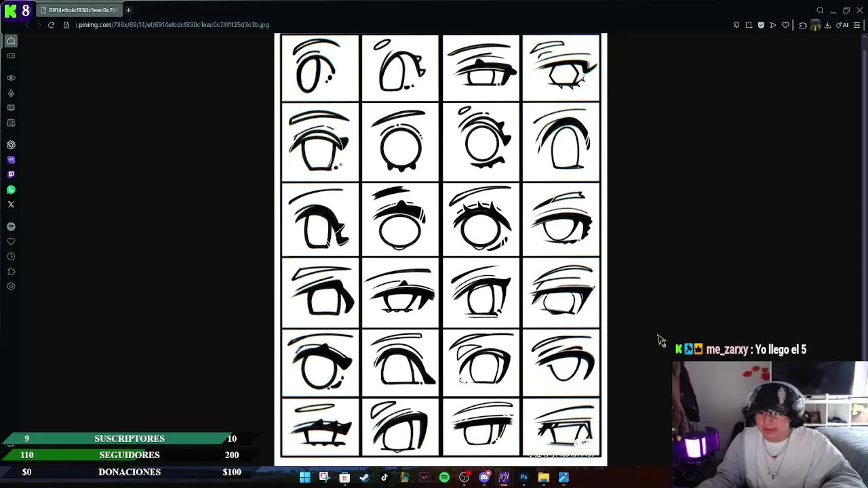Open the ad blocker shield icon
The image size is (868, 488).
tap(761, 25)
